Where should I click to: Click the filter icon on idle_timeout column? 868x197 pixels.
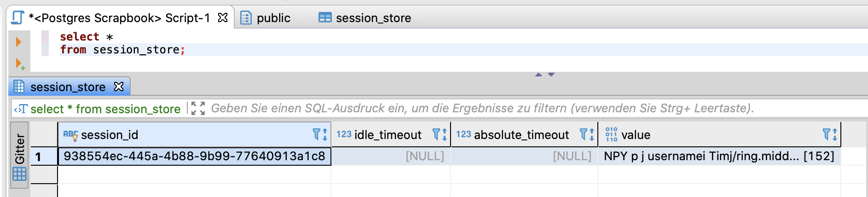point(436,134)
